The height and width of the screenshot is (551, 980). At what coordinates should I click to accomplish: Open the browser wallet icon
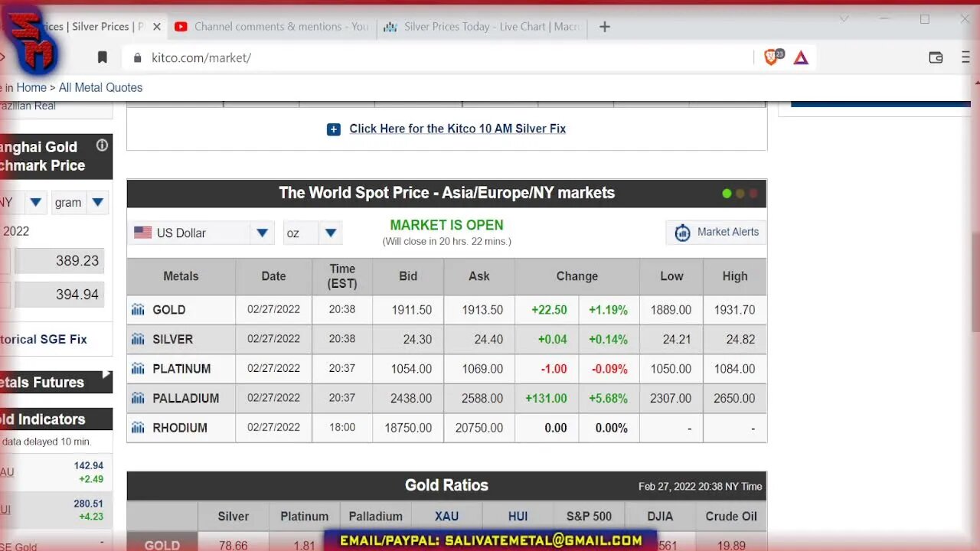tap(936, 57)
